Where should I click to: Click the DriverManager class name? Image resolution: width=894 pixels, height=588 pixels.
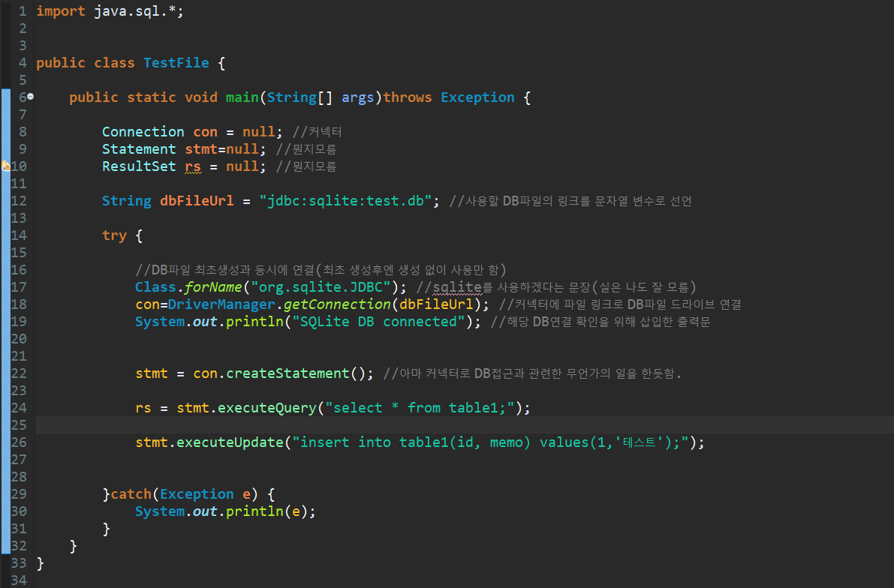(221, 304)
